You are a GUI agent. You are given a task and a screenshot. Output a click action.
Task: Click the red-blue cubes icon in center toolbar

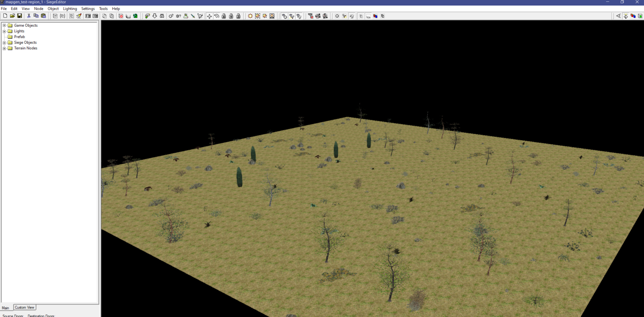click(375, 16)
